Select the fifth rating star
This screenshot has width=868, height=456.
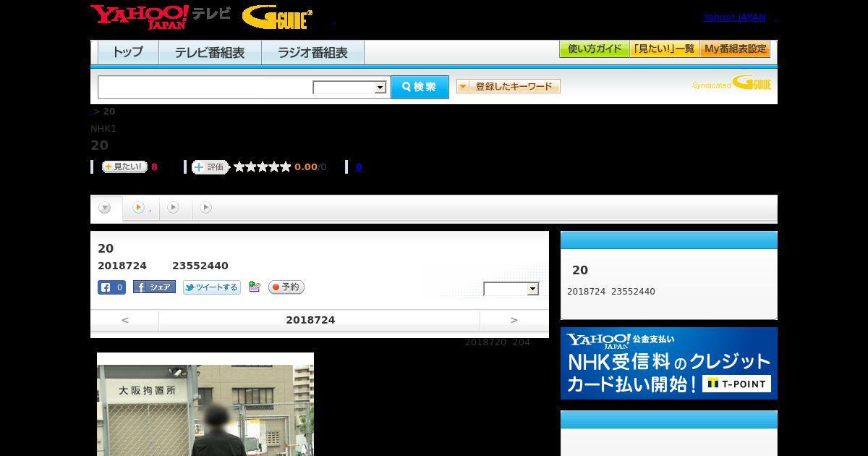(286, 167)
